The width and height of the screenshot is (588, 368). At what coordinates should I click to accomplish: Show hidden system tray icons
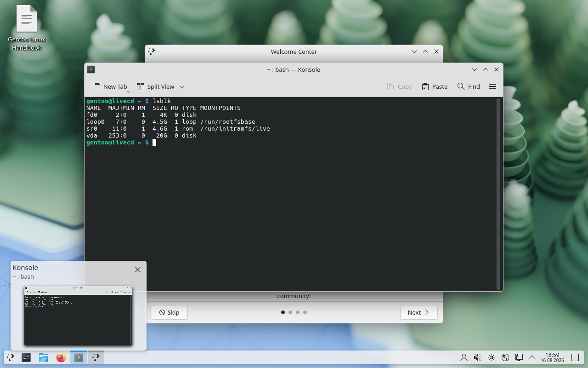(x=532, y=357)
